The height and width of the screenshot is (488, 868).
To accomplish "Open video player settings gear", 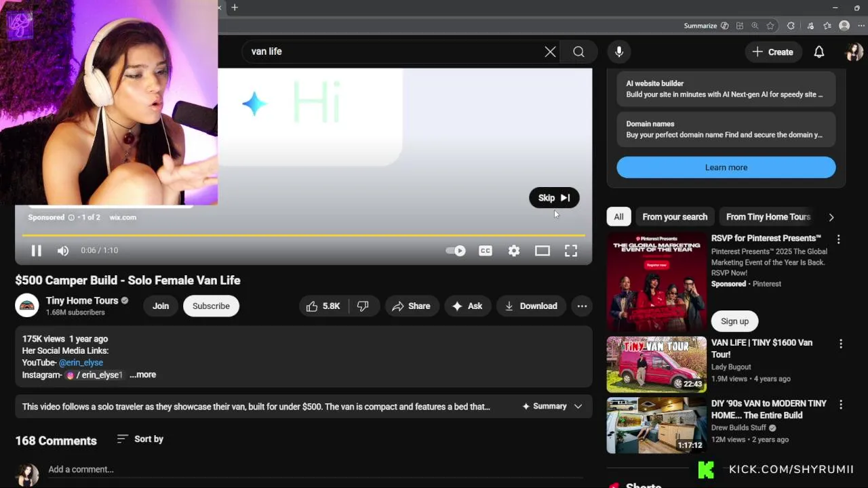I will [x=514, y=251].
